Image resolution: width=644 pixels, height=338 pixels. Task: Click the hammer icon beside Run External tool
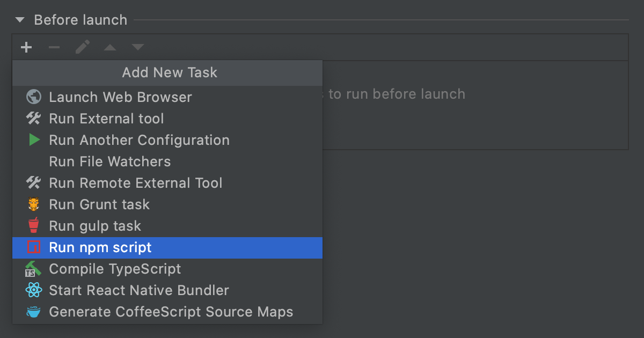click(33, 119)
